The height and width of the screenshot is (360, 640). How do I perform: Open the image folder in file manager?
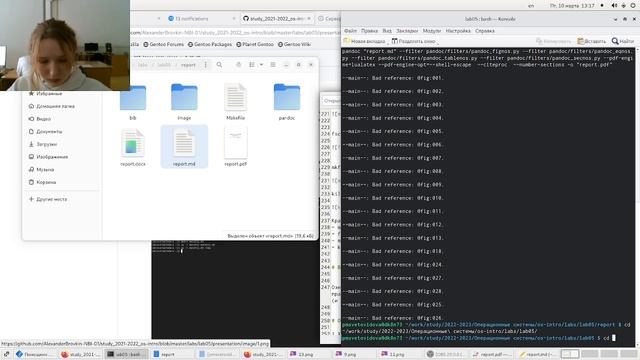(184, 102)
